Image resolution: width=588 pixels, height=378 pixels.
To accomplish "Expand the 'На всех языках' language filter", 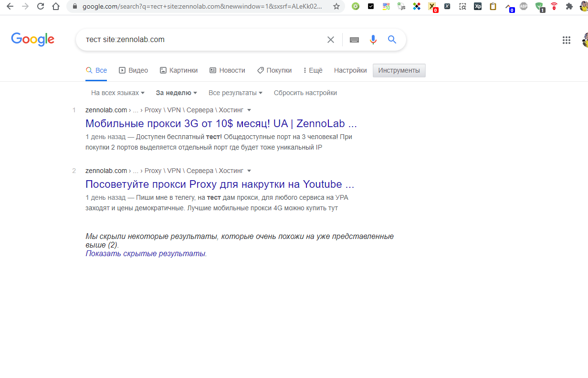I will [x=117, y=93].
